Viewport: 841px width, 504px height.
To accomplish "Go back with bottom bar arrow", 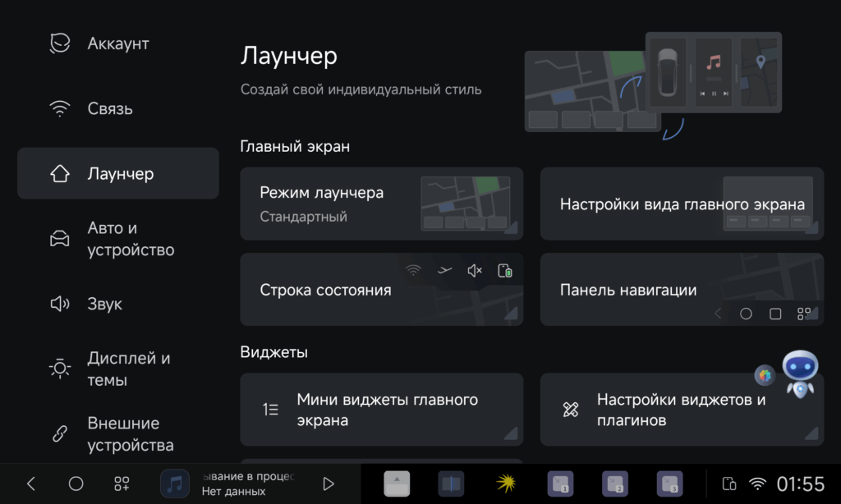I will coord(31,483).
